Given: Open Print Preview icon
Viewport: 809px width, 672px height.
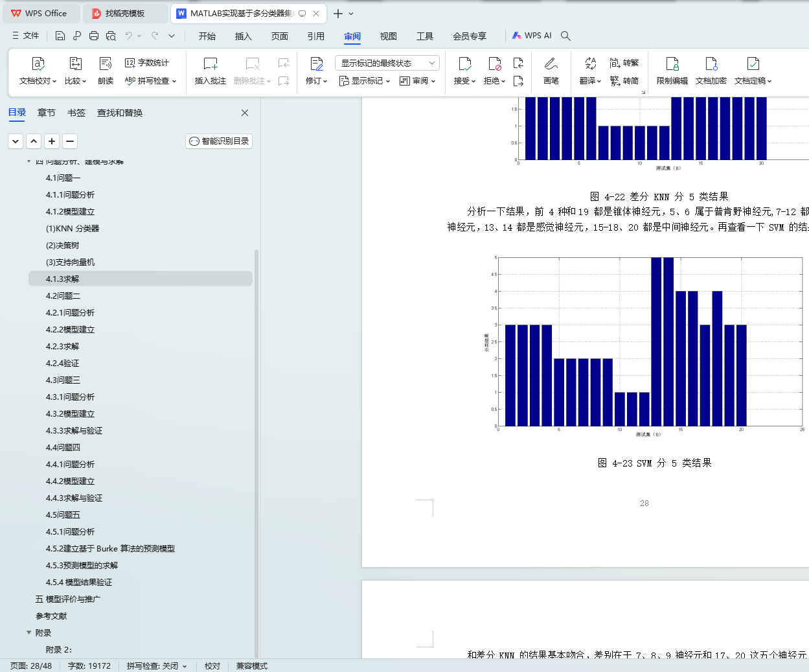Looking at the screenshot, I should [x=111, y=36].
